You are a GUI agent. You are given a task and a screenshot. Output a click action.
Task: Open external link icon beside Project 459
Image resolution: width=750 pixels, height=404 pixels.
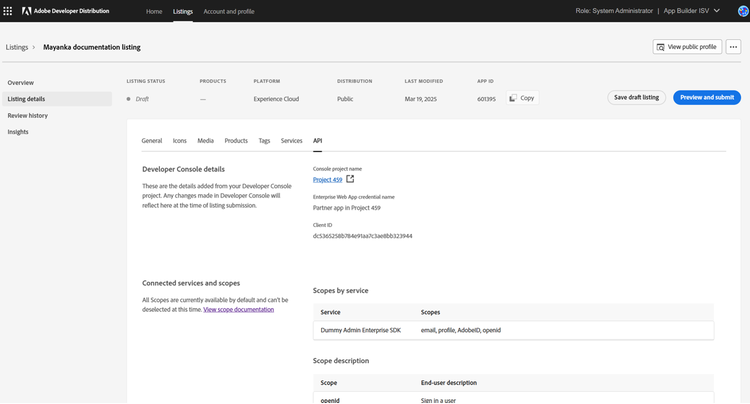pos(350,179)
